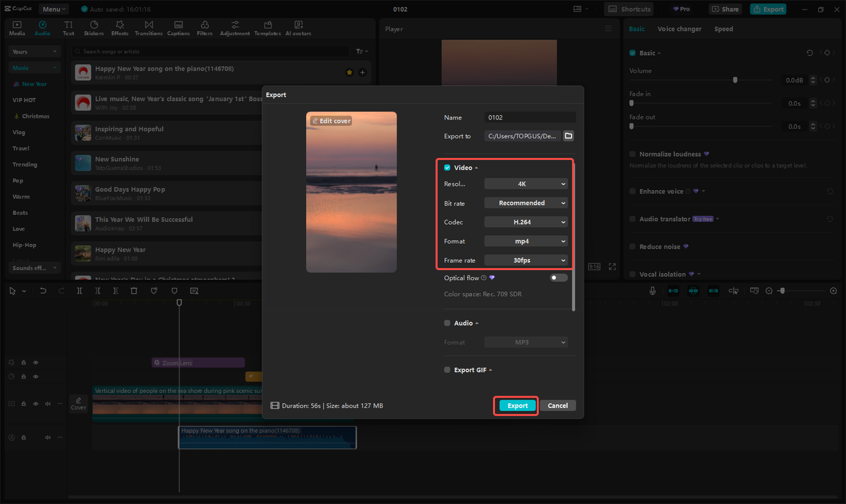Check the Export GIF checkbox

tap(447, 370)
